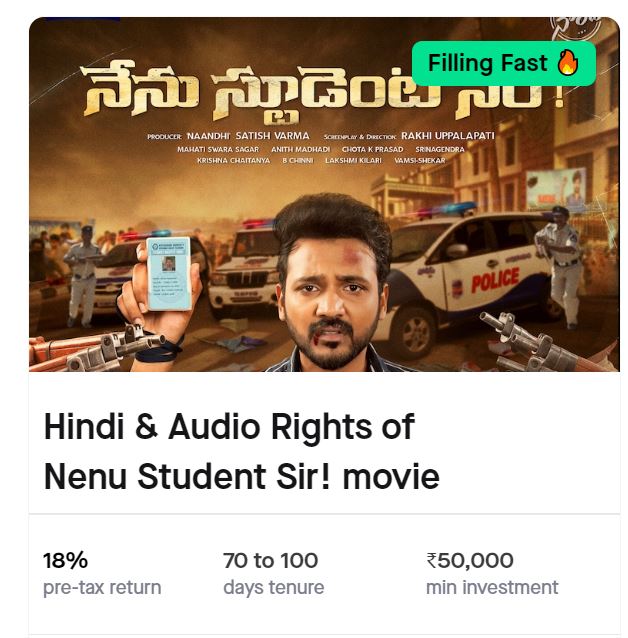
Task: Click the POLICE text on the car
Action: (x=495, y=280)
